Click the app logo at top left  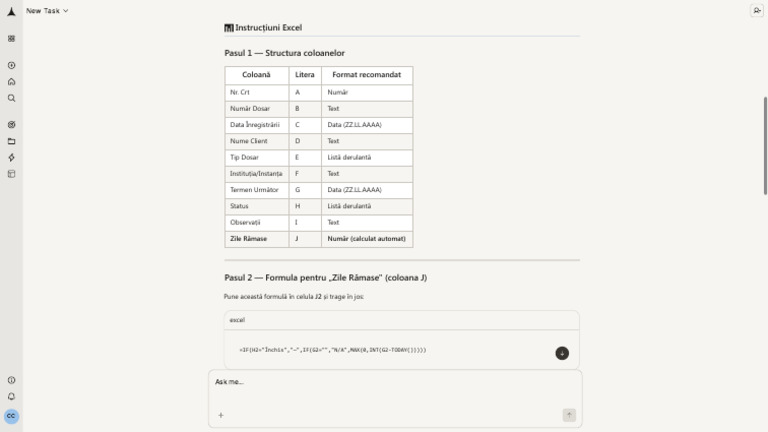[x=11, y=11]
